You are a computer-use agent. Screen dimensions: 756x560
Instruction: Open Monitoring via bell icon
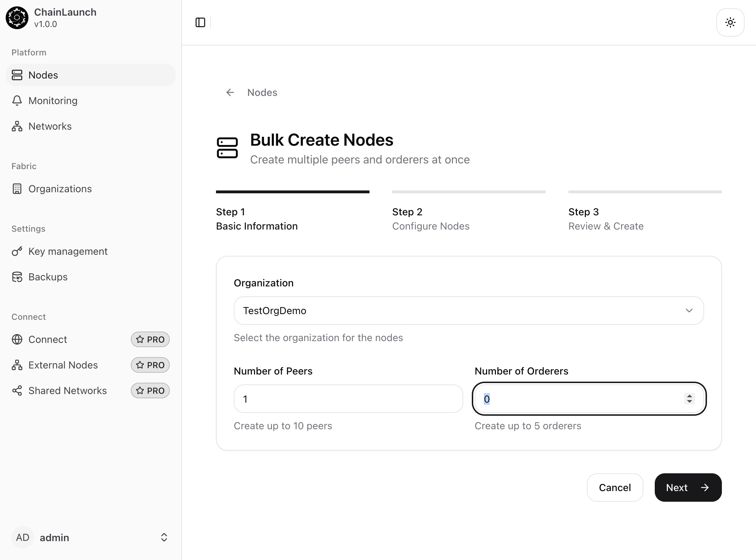coord(17,101)
